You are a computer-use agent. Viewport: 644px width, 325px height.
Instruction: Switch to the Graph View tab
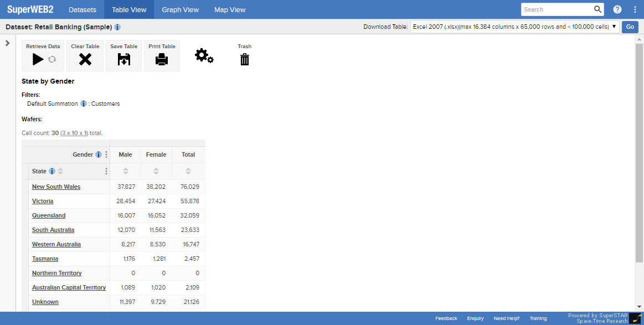click(180, 9)
